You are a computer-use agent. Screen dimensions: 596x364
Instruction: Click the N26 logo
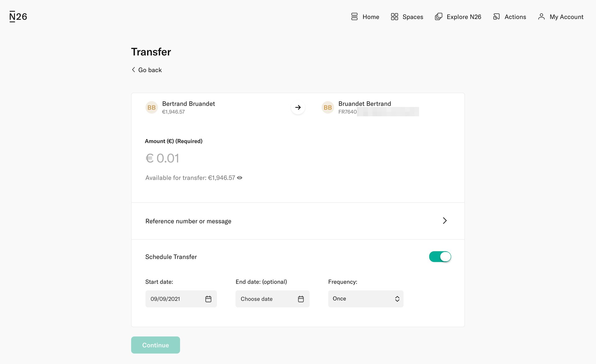coord(18,16)
